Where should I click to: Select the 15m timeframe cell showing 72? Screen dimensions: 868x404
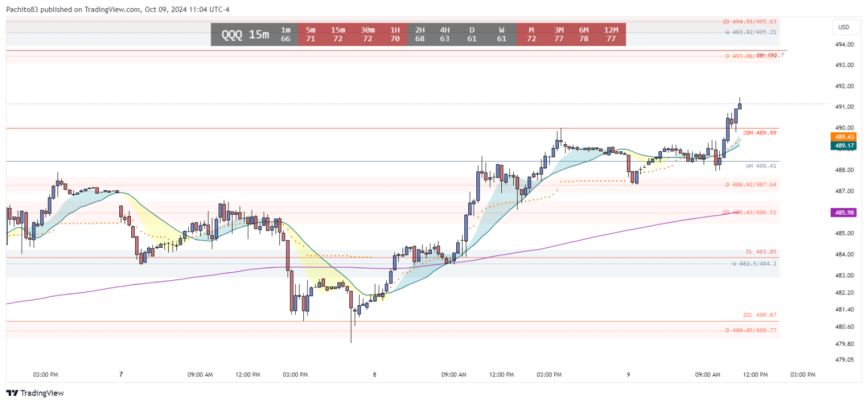pyautogui.click(x=338, y=34)
